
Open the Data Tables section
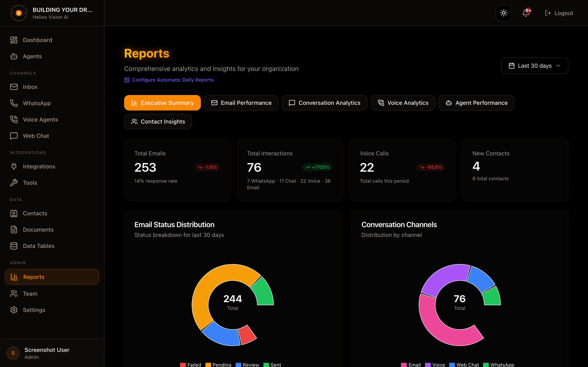point(39,246)
